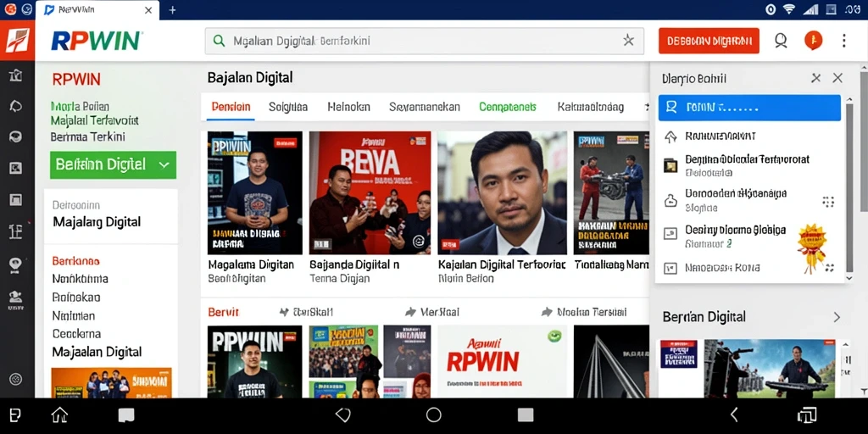The height and width of the screenshot is (434, 868).
Task: Open the header search icon beside orange button
Action: (781, 41)
